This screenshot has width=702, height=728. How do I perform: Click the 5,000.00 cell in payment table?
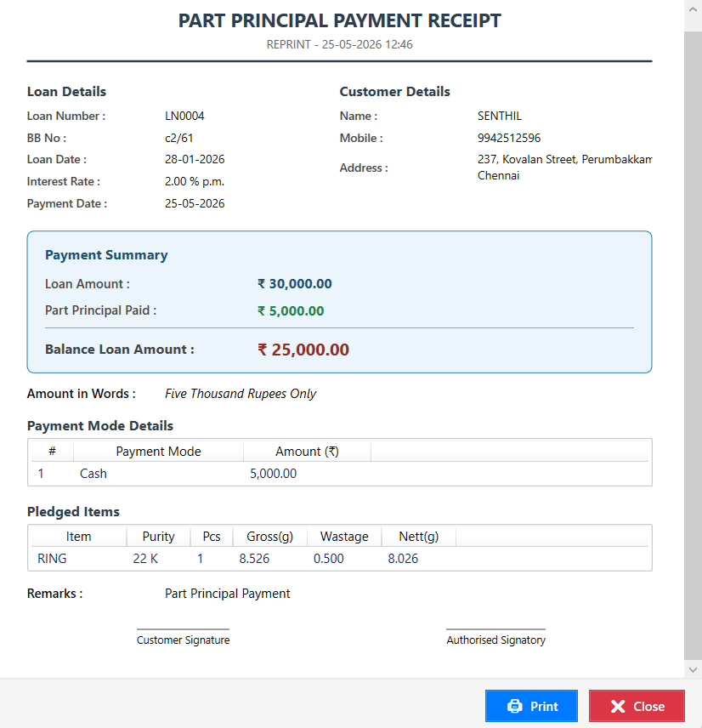pyautogui.click(x=274, y=474)
